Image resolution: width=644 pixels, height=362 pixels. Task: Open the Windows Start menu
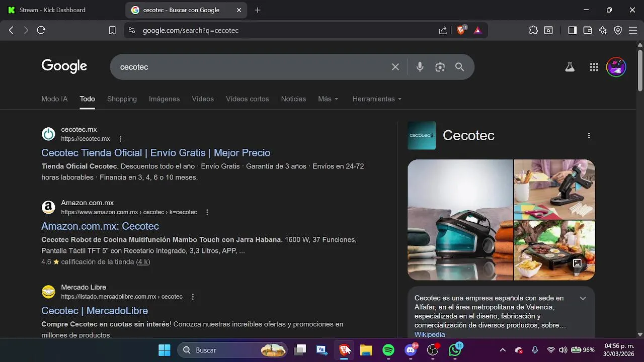165,350
